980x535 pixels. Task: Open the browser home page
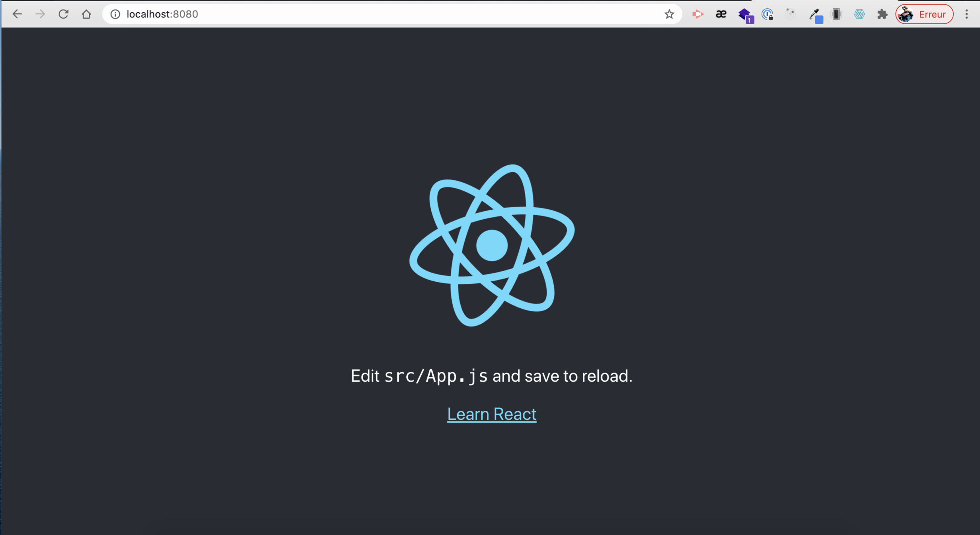[86, 14]
